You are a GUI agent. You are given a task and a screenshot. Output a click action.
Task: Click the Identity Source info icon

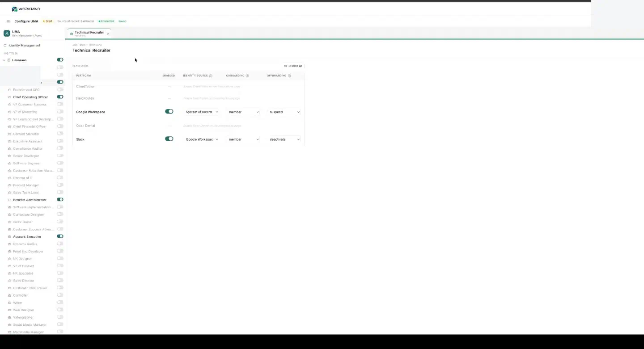click(211, 76)
